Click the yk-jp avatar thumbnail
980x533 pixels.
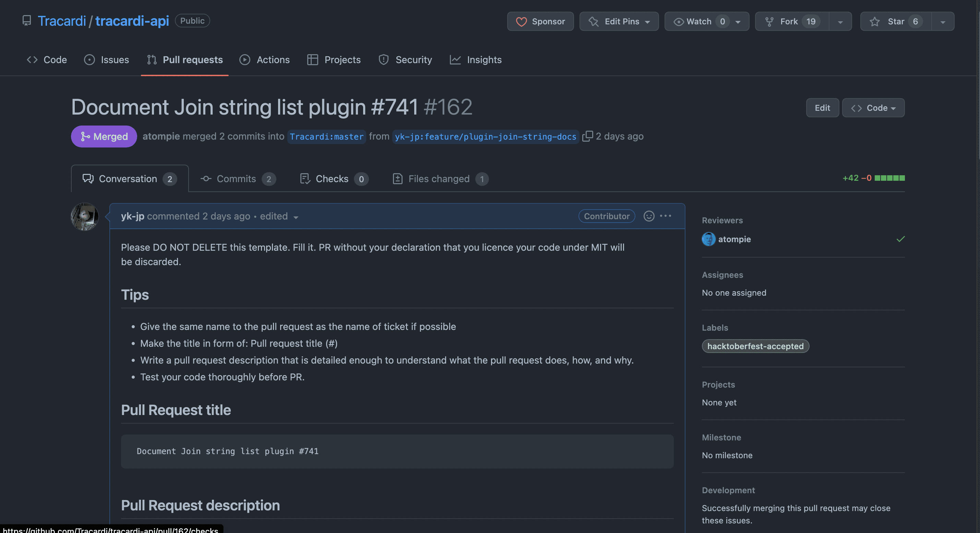[x=84, y=216]
